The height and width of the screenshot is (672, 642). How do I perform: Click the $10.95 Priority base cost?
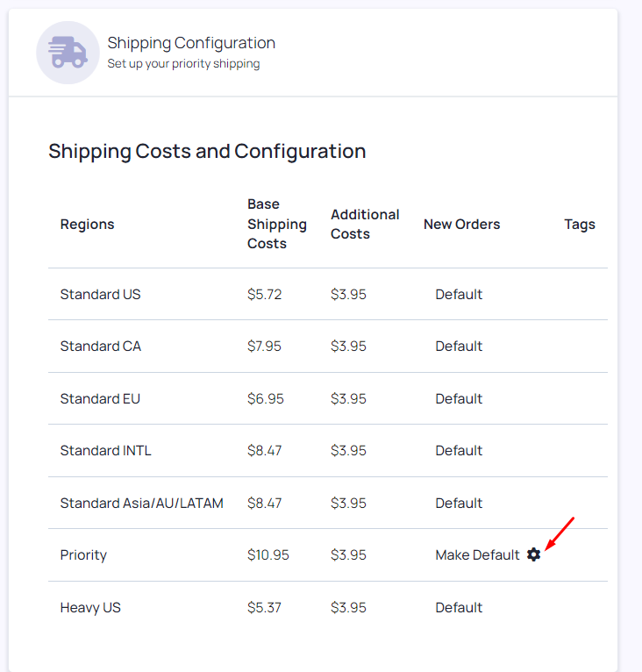[x=268, y=555]
